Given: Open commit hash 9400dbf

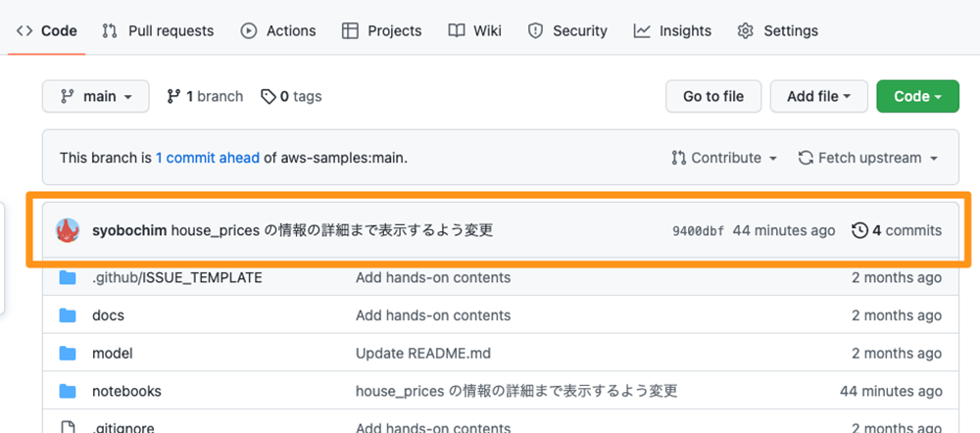Looking at the screenshot, I should (x=698, y=231).
